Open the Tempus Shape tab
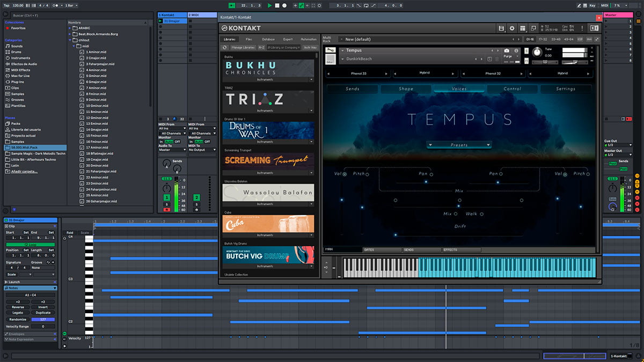 coord(406,89)
